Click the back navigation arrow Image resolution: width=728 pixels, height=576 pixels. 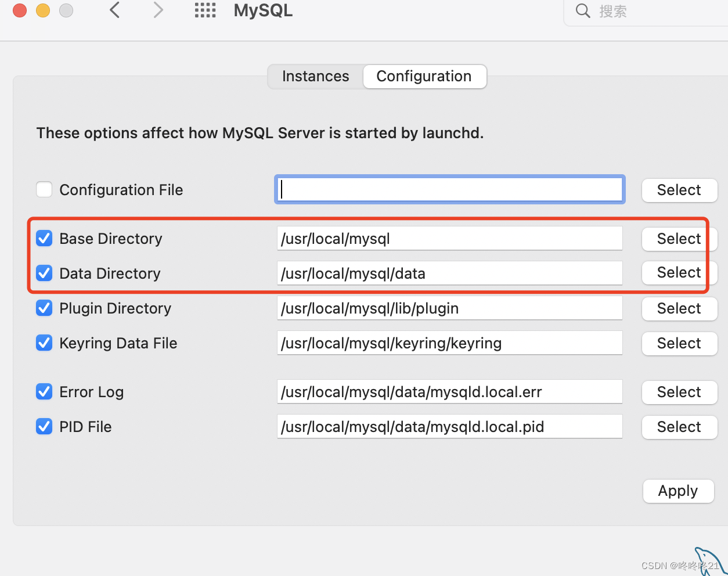pyautogui.click(x=114, y=10)
